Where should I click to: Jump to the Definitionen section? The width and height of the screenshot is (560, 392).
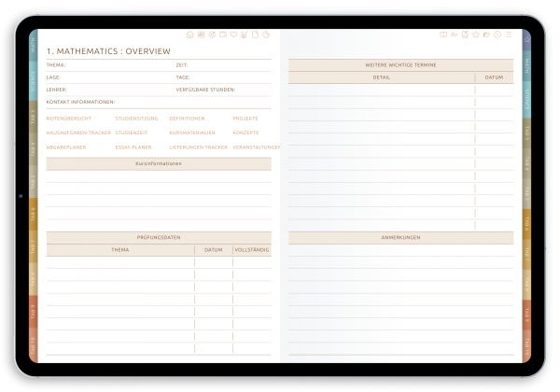[188, 119]
